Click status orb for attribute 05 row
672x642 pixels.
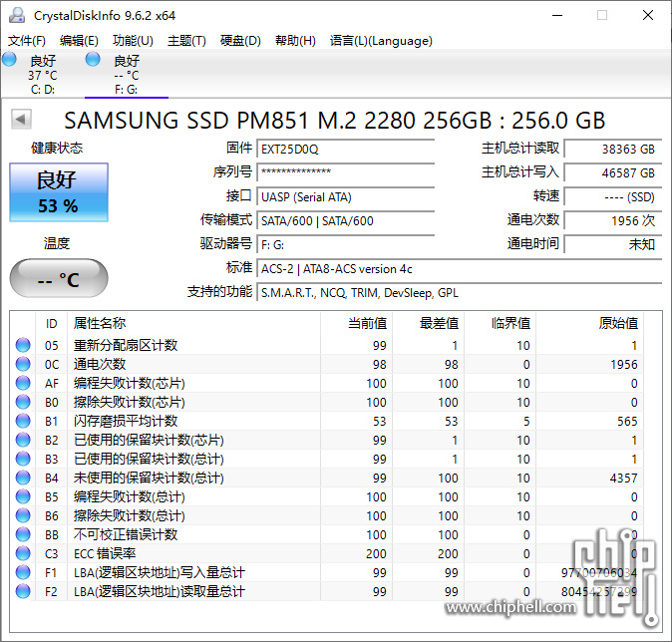coord(23,345)
